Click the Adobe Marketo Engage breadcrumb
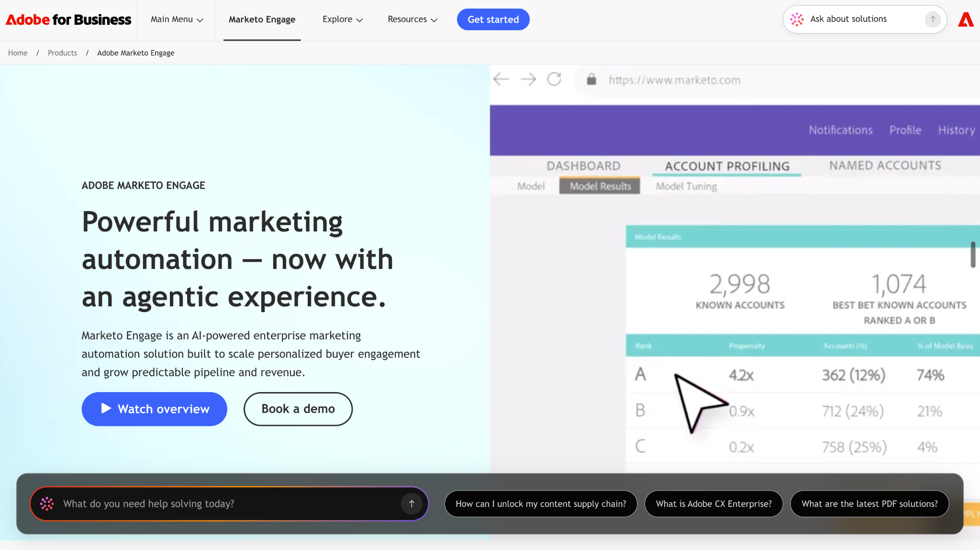 [x=135, y=53]
